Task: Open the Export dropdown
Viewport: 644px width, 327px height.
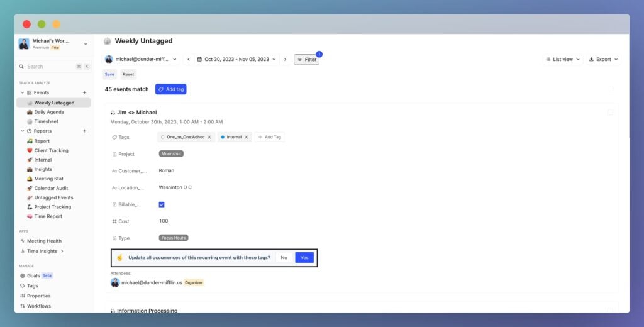Action: click(x=603, y=60)
